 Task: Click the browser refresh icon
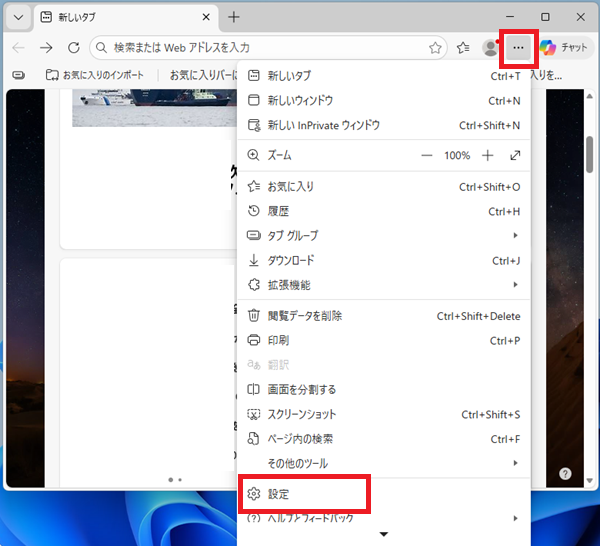click(x=73, y=47)
